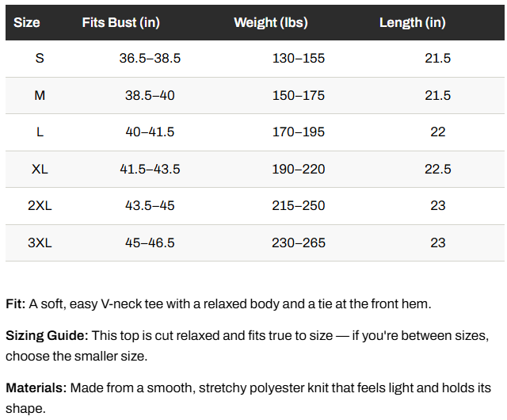Click the 43.5–45 bust cell

tap(150, 205)
